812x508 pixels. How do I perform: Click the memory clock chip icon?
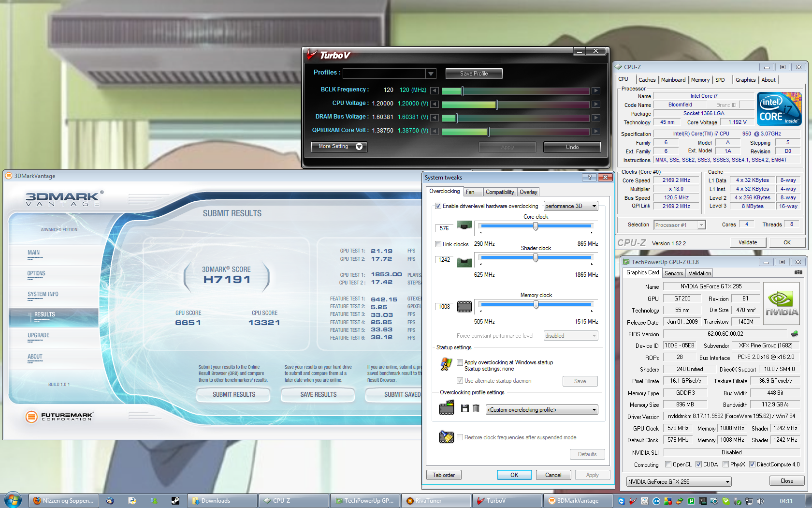(464, 306)
